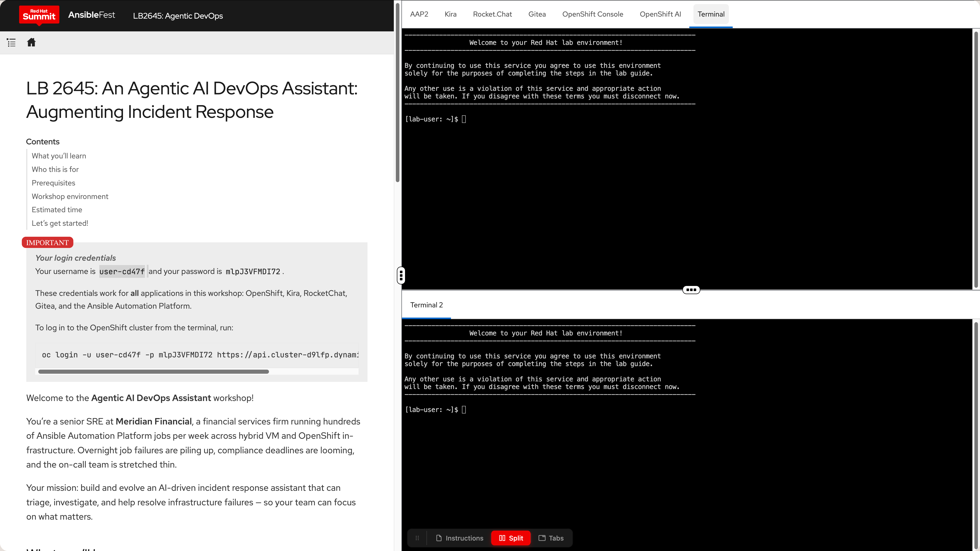Click the drag handle in the layout switcher
Image resolution: width=980 pixels, height=551 pixels.
tap(417, 538)
